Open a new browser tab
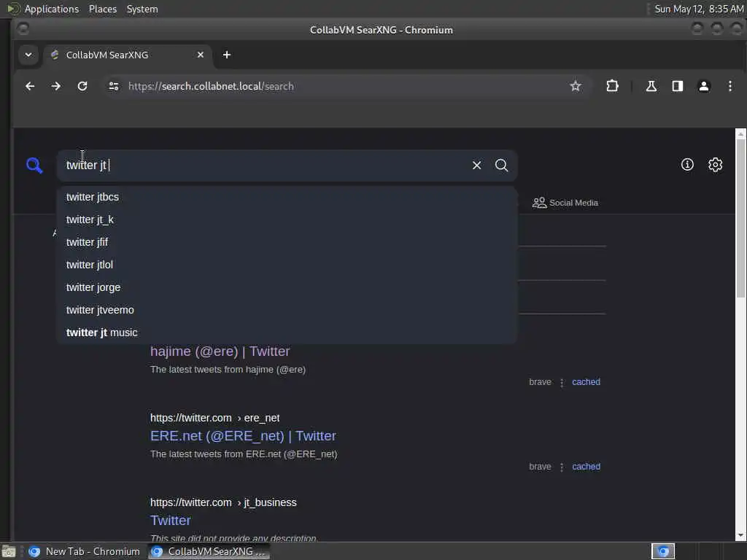This screenshot has height=560, width=747. [x=227, y=55]
